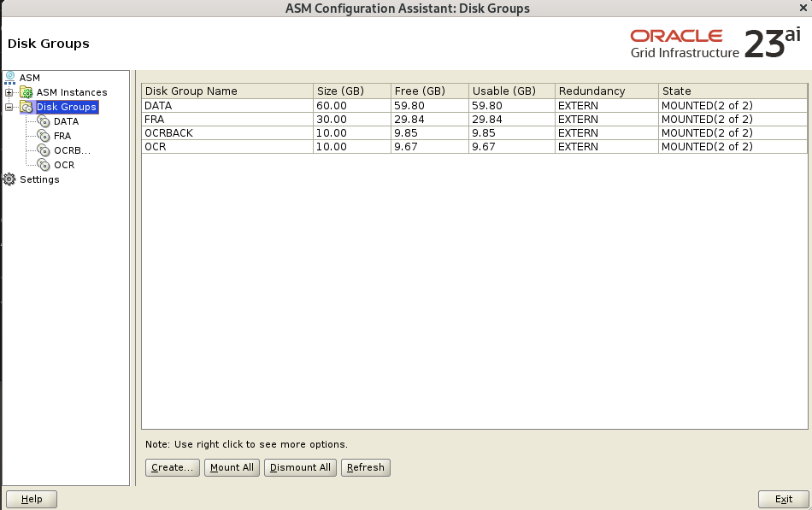This screenshot has width=812, height=510.
Task: Open Help
Action: point(32,499)
